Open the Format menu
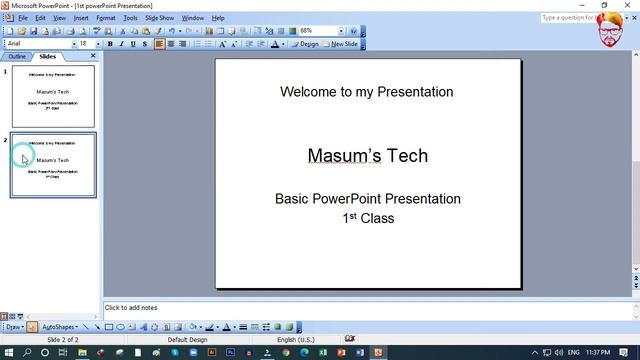This screenshot has width=640, height=360. pos(106,18)
